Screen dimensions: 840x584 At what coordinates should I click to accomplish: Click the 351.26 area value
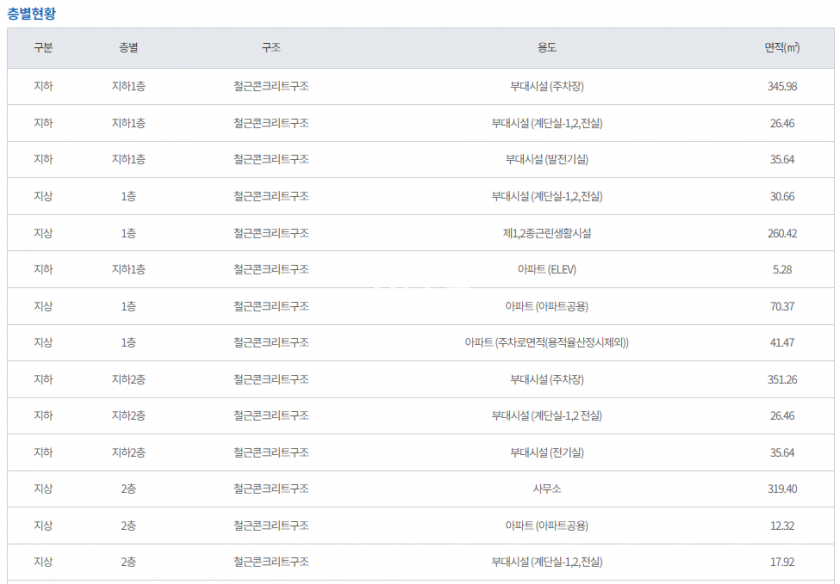coord(782,379)
